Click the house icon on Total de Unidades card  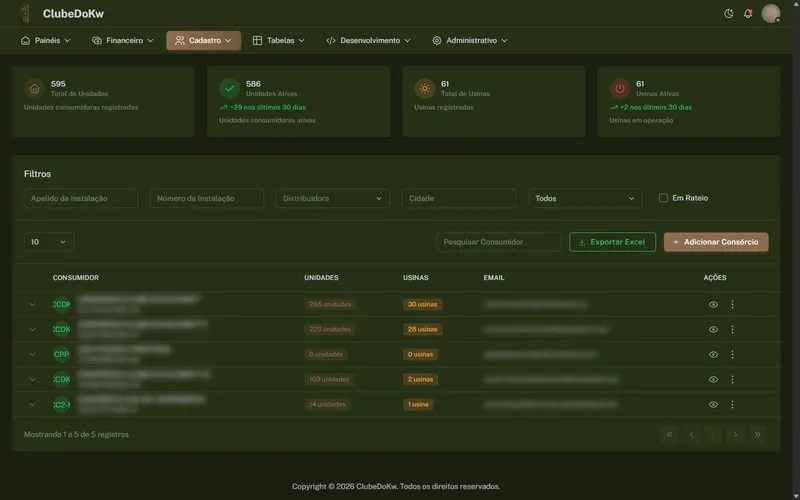pyautogui.click(x=34, y=89)
